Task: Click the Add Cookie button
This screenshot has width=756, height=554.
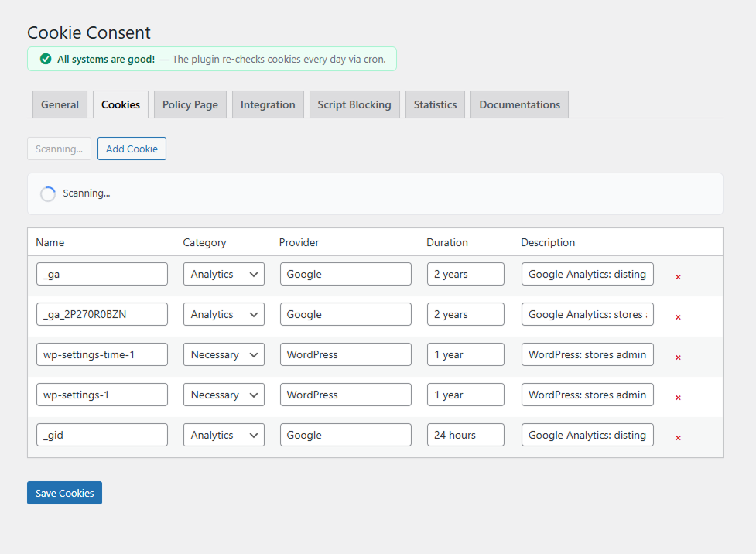Action: pyautogui.click(x=132, y=149)
